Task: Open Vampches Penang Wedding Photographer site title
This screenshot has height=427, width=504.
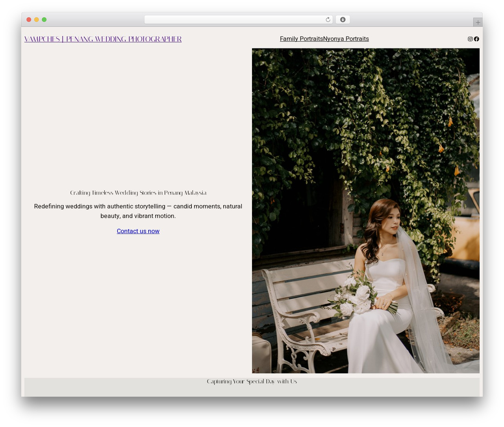Action: (x=103, y=39)
